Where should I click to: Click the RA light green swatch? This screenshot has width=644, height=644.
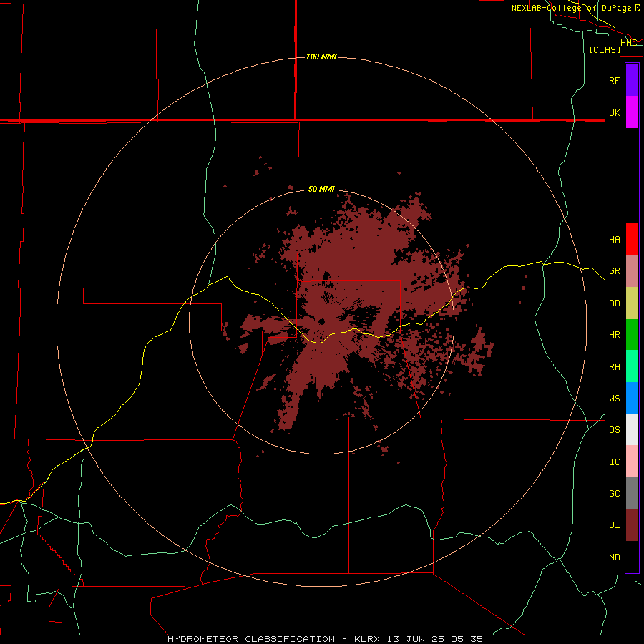click(x=632, y=366)
